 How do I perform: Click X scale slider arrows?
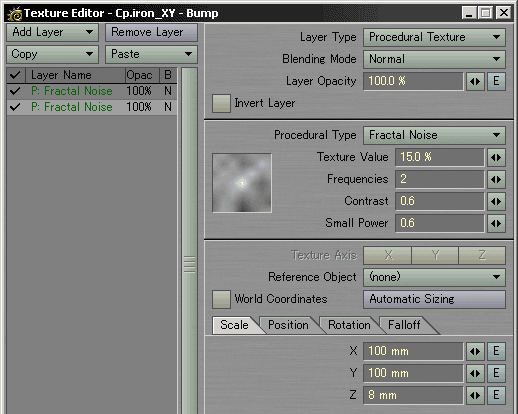475,351
